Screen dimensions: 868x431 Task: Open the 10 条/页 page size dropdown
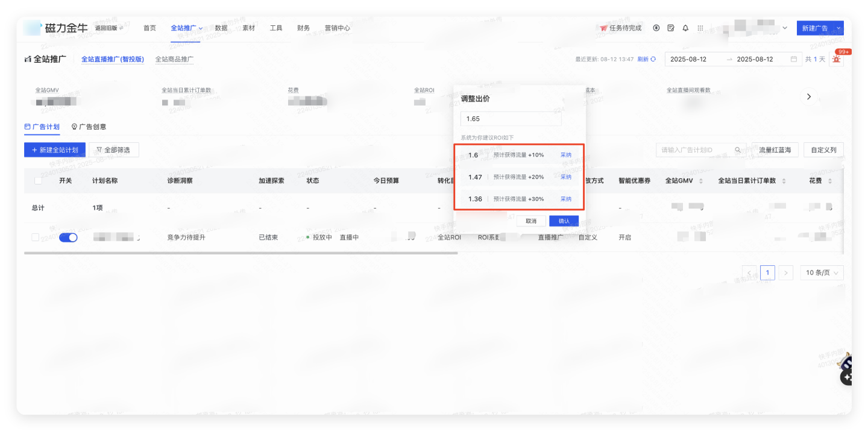pos(822,272)
